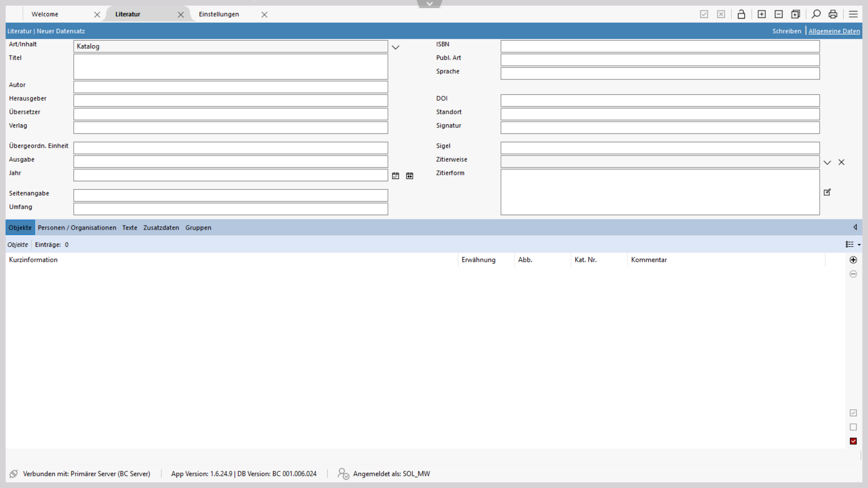Image resolution: width=868 pixels, height=488 pixels.
Task: Open the Zitierweise dropdown chevron
Action: point(827,162)
